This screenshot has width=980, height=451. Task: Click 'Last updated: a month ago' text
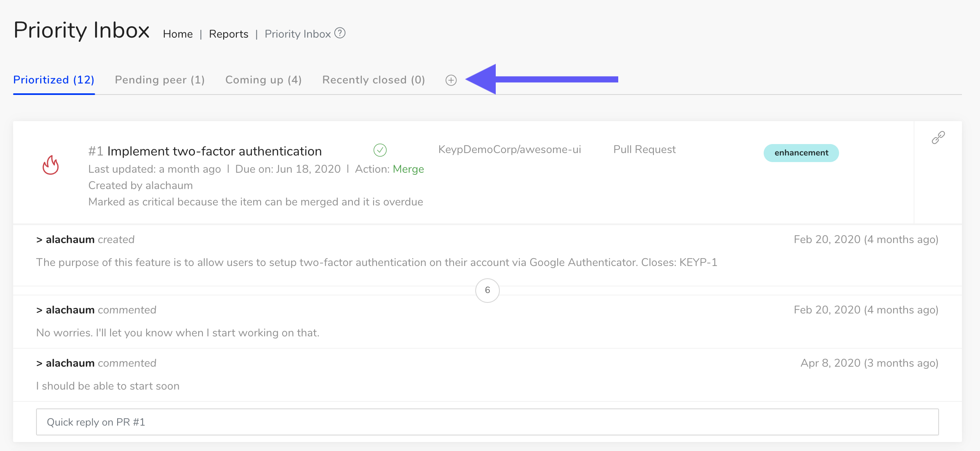(x=154, y=169)
